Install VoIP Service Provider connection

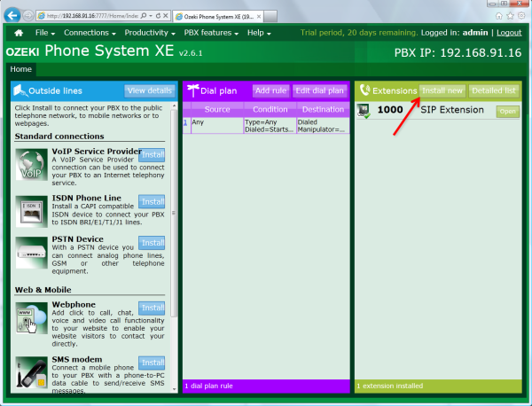point(152,155)
